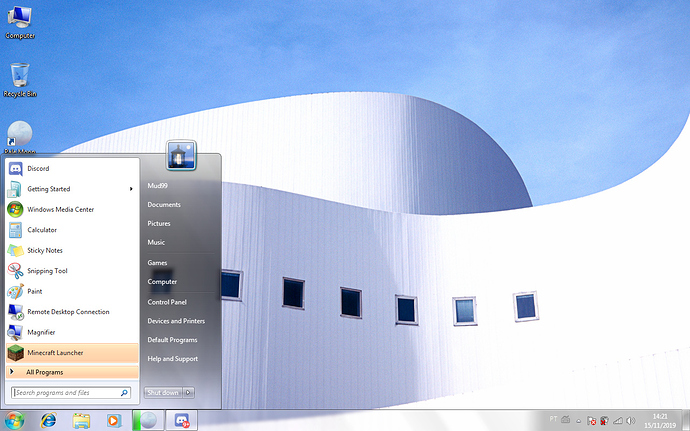Open Windows Explorer folder on the taskbar

coord(81,420)
